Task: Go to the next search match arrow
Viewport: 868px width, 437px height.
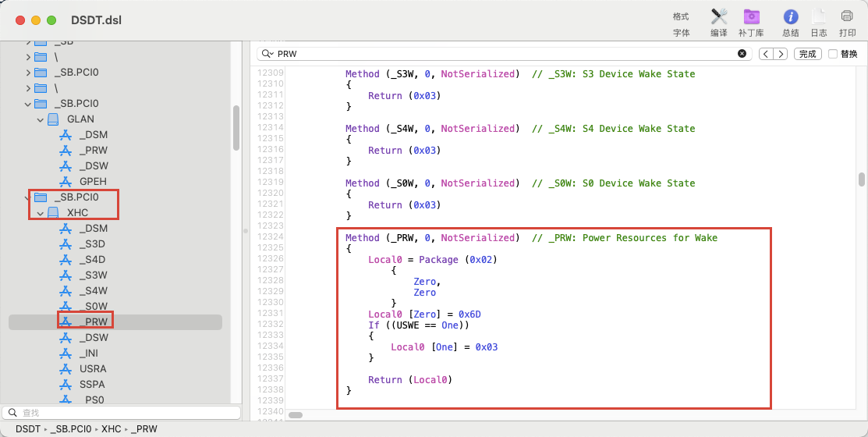Action: click(x=781, y=54)
